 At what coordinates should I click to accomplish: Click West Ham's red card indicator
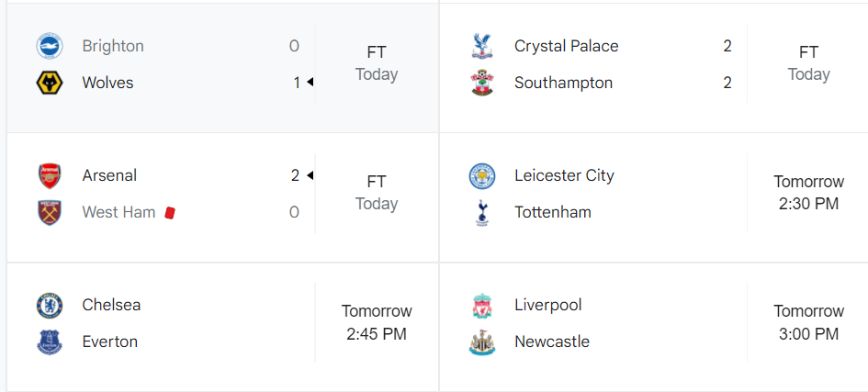click(170, 212)
